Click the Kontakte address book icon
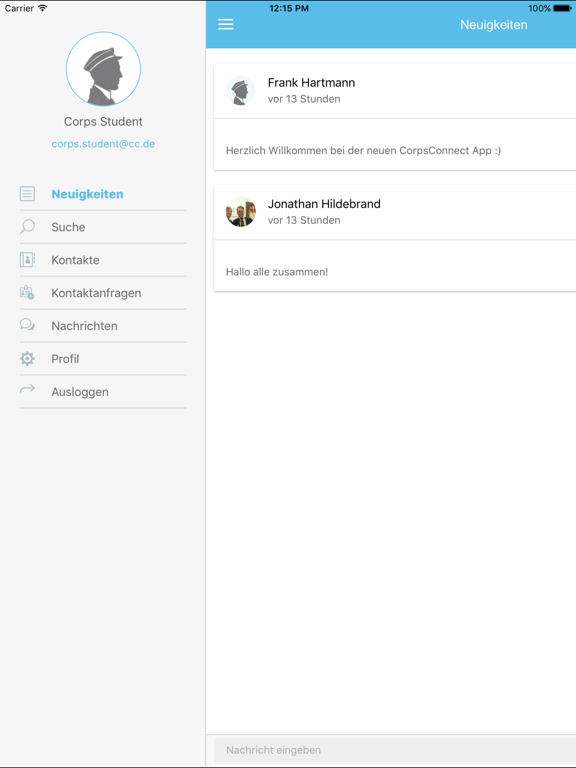 (27, 260)
